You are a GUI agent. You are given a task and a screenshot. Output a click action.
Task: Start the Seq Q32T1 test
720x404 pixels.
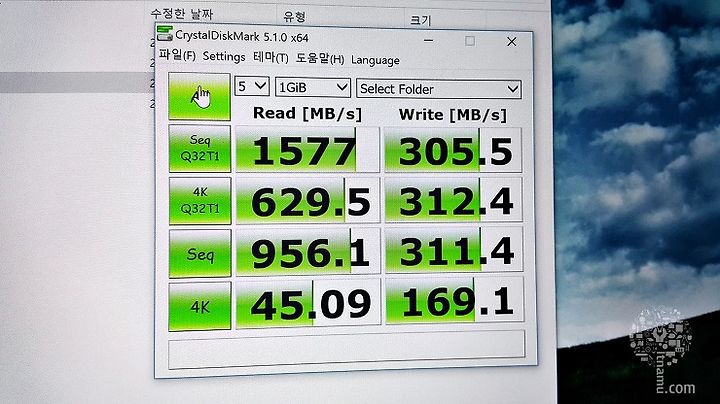(200, 148)
